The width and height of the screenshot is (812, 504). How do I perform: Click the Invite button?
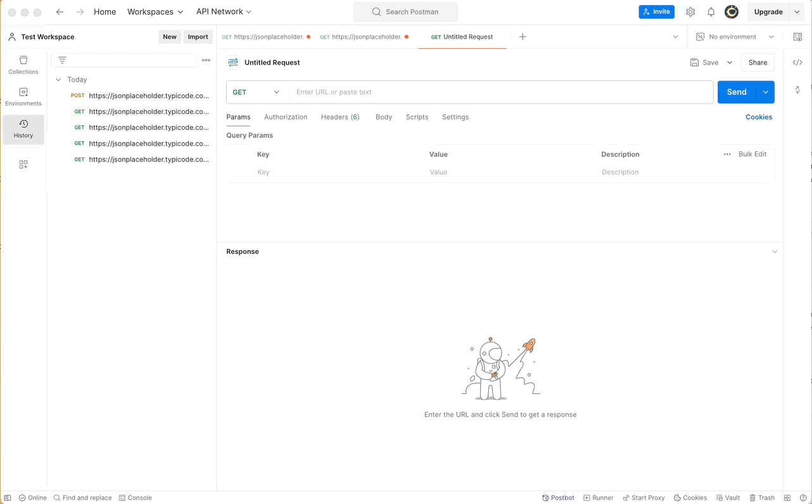point(656,12)
